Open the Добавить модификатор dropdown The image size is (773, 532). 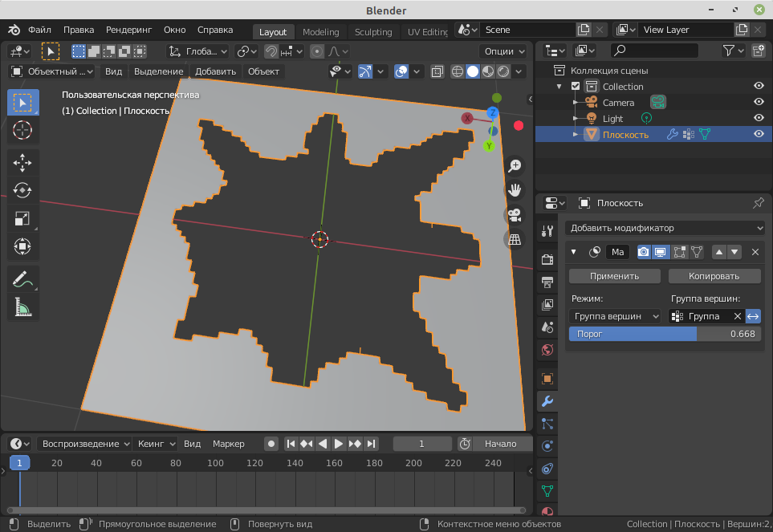coord(665,228)
